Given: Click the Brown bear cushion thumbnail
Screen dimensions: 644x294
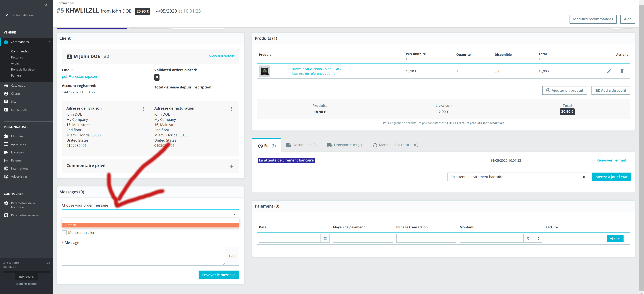Looking at the screenshot, I should click(x=264, y=71).
